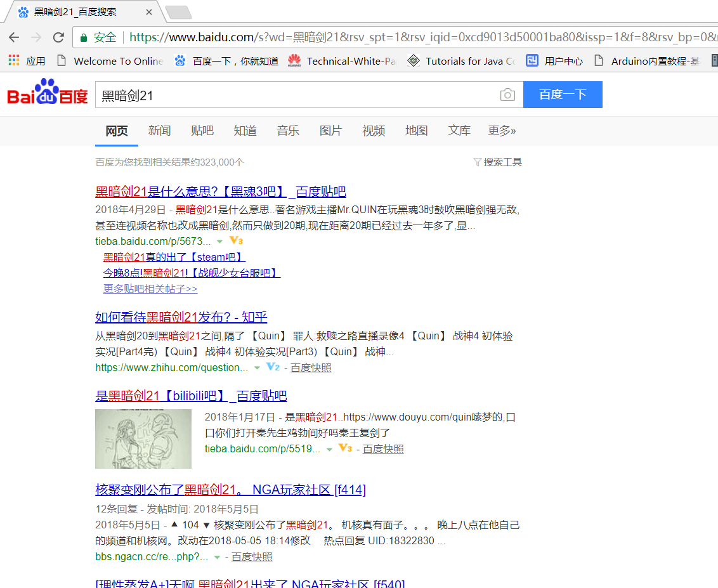Switch to the 图片 tab
718x588 pixels.
click(330, 131)
